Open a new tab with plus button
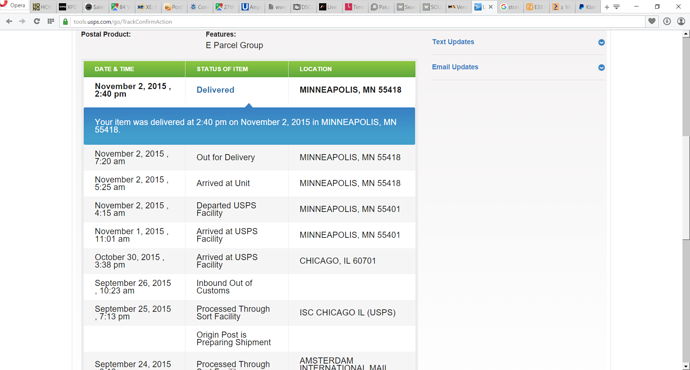Viewport: 690px width, 370px height. pyautogui.click(x=607, y=7)
